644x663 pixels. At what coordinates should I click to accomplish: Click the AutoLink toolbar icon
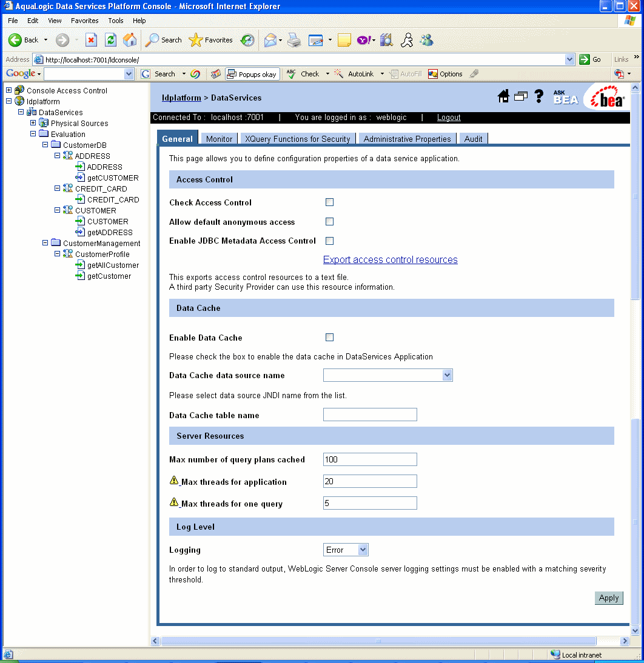(x=339, y=74)
